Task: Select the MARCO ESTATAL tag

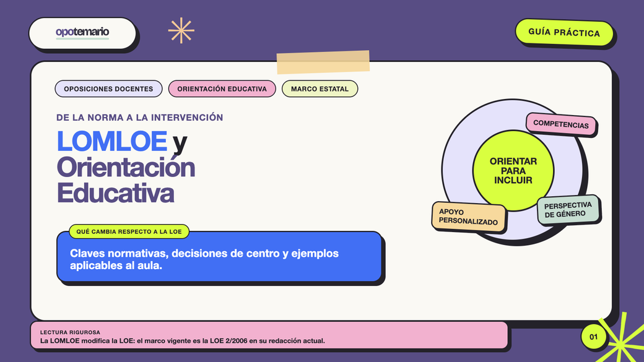Action: [x=320, y=88]
